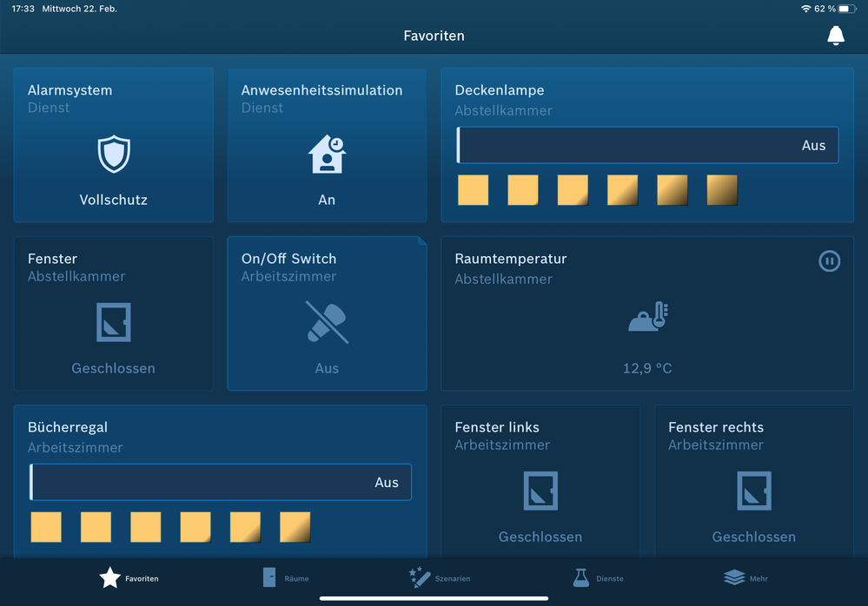Tap the Anwesenheitssimulation house icon
Image resolution: width=868 pixels, height=606 pixels.
click(327, 155)
